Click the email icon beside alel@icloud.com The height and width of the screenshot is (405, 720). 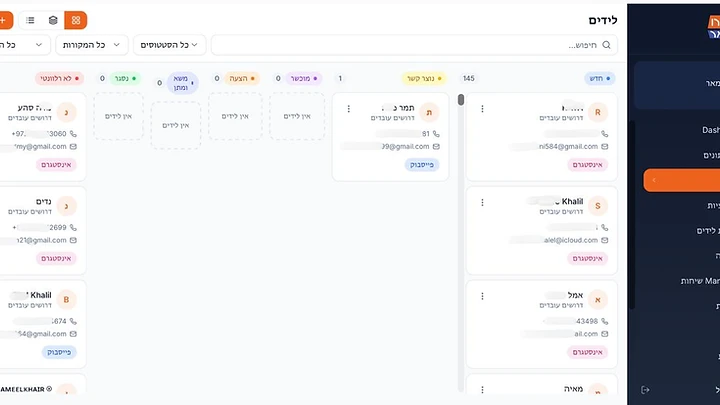click(x=604, y=240)
